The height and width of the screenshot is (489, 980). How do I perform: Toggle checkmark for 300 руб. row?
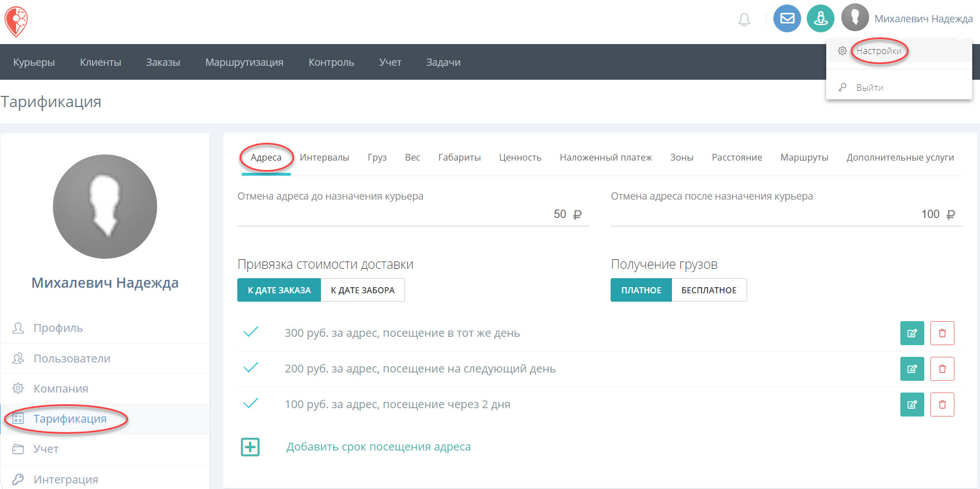pos(251,332)
